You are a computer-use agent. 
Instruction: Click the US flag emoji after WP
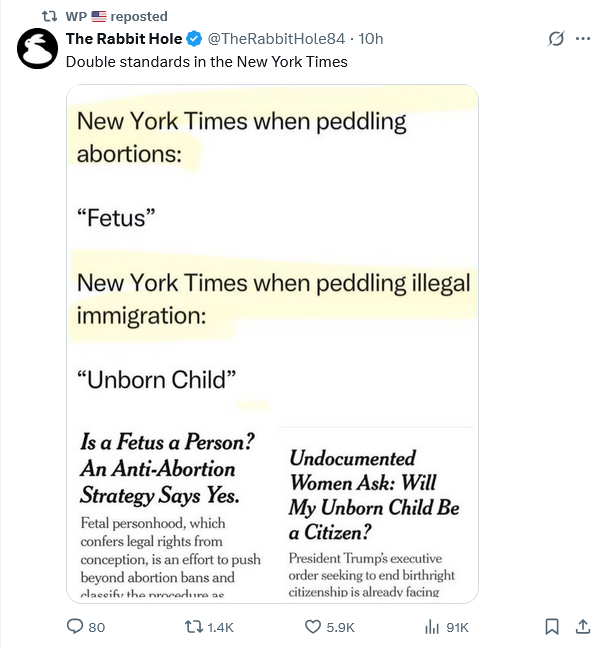[98, 16]
